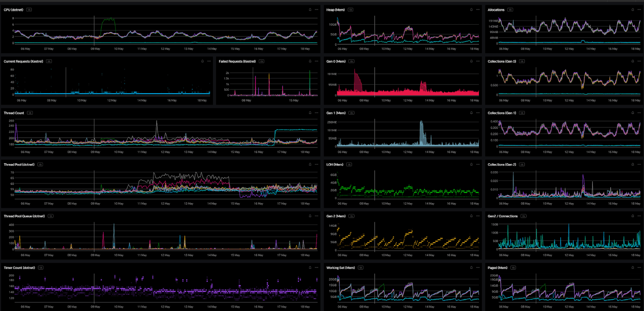Click the alert bell on Heap (Mem) panel
The image size is (644, 311).
(471, 10)
